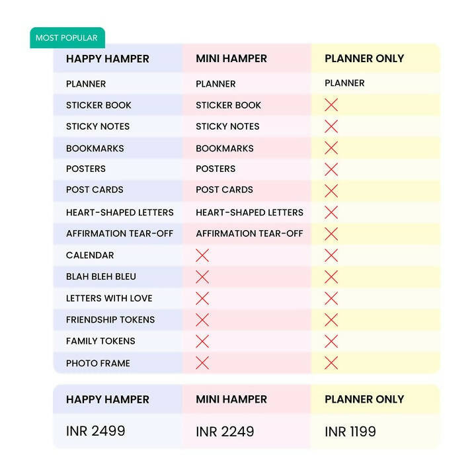Viewport: 476px width, 476px height.
Task: Click the red X beside Mini Hamper Calendar
Action: 202,255
